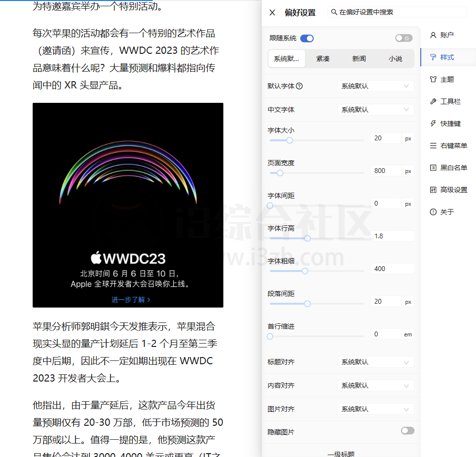The height and width of the screenshot is (457, 476).
Task: Click the 主题 shirt icon
Action: tap(433, 80)
